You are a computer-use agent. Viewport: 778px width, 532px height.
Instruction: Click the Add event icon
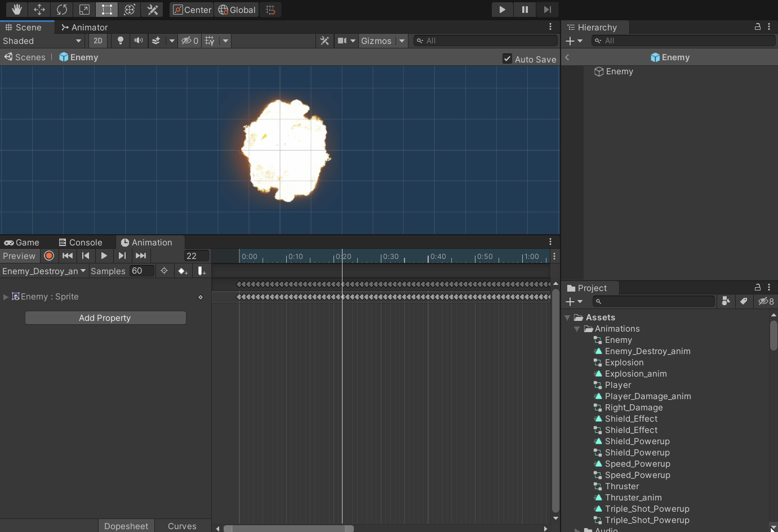pos(201,271)
